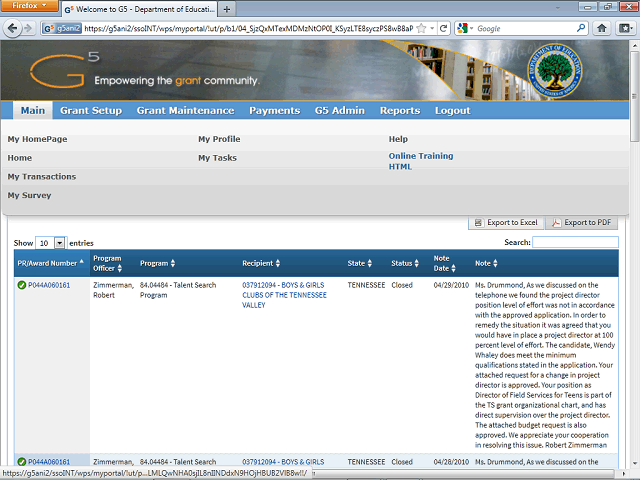This screenshot has height=480, width=640.
Task: Open first P044A060161 award link
Action: (x=49, y=285)
